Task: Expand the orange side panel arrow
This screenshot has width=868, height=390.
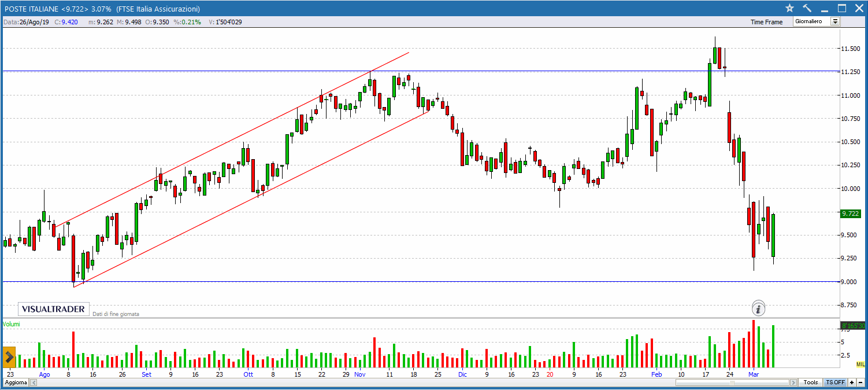Action: click(9, 357)
